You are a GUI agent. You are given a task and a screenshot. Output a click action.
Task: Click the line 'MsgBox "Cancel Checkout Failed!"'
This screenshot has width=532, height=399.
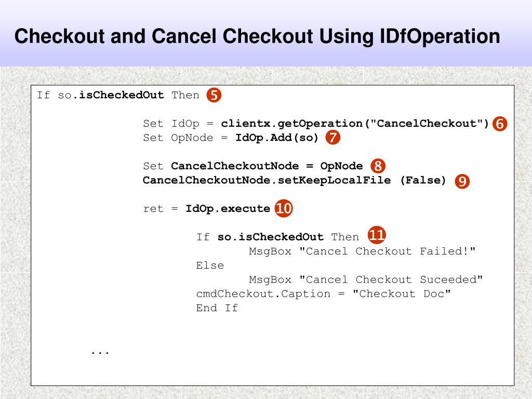362,251
